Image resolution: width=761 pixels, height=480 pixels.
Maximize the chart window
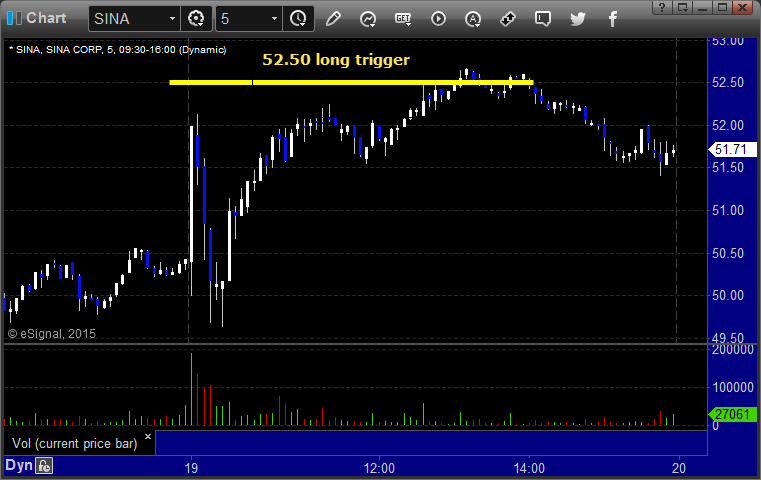pos(723,7)
